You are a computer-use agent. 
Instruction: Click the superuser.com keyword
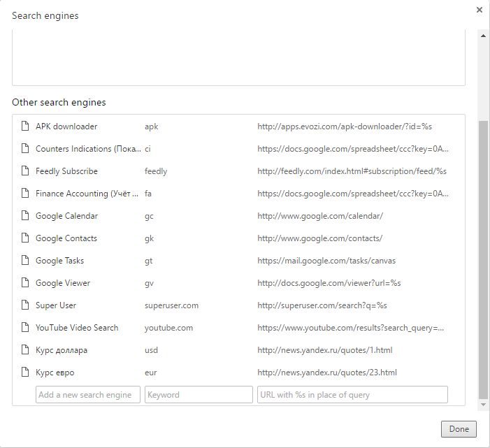click(x=171, y=305)
